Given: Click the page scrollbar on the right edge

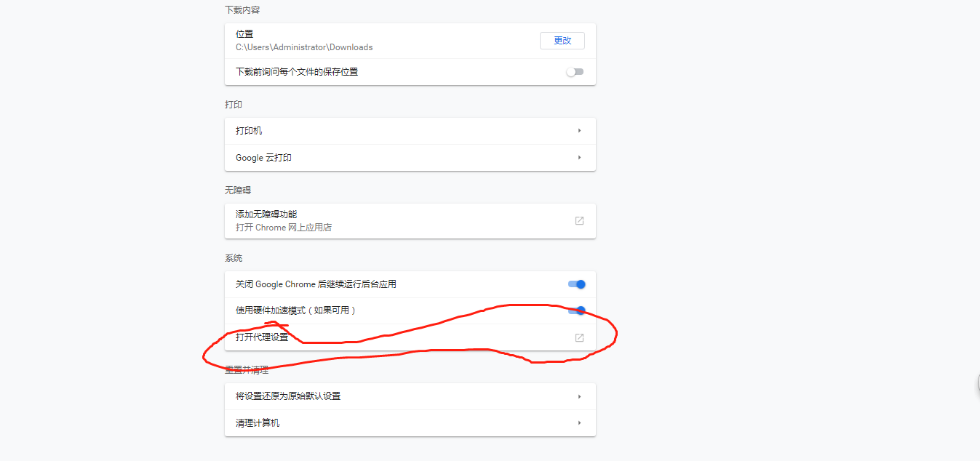Looking at the screenshot, I should [977, 382].
